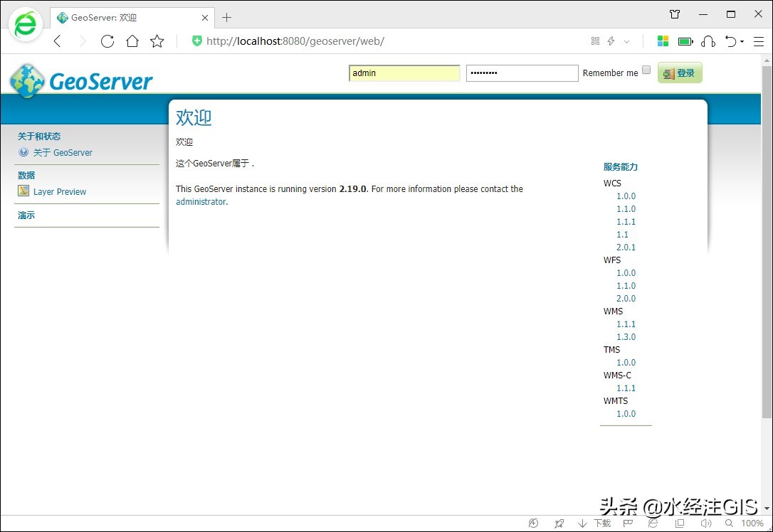Click the 100% zoom level indicator
Viewport: 773px width, 532px height.
(752, 523)
